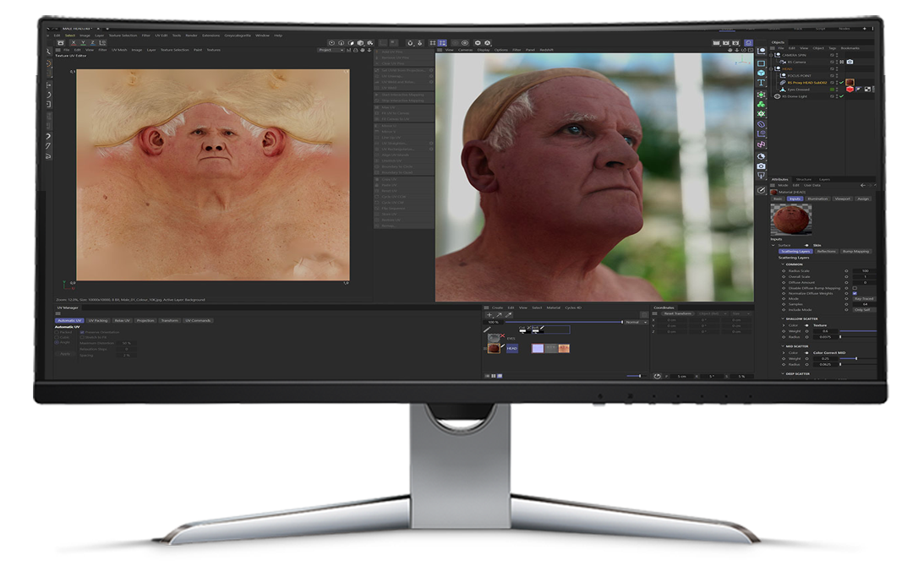Toggle the Preserve Orientation checkbox

point(82,332)
